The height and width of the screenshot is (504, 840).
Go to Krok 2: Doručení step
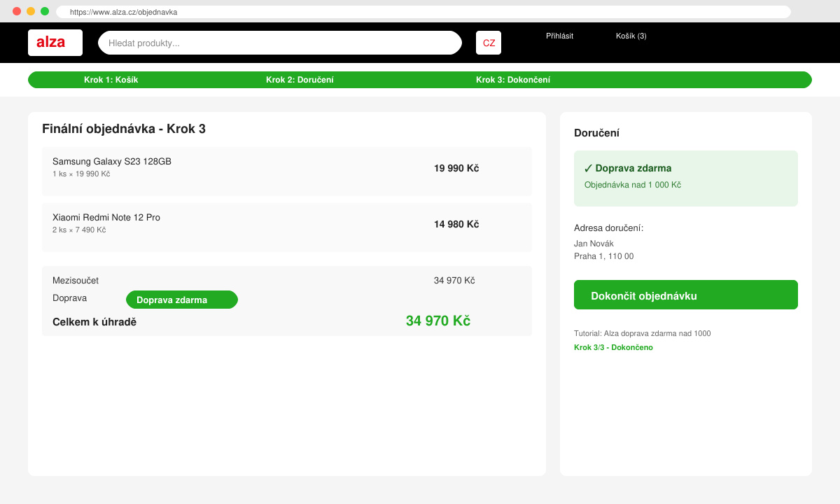click(x=300, y=80)
